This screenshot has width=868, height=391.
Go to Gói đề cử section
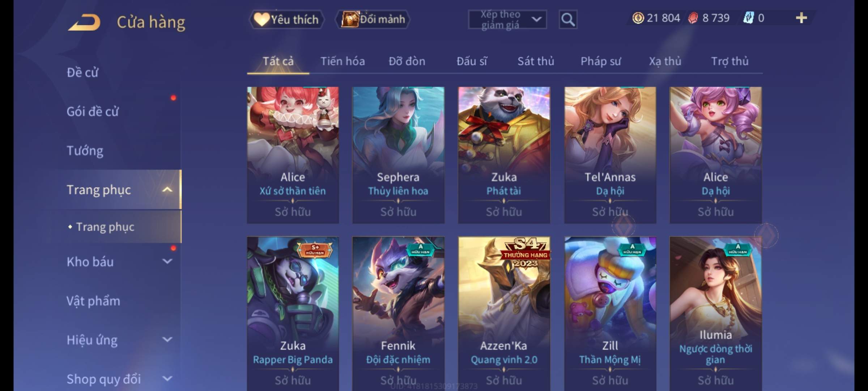[93, 112]
